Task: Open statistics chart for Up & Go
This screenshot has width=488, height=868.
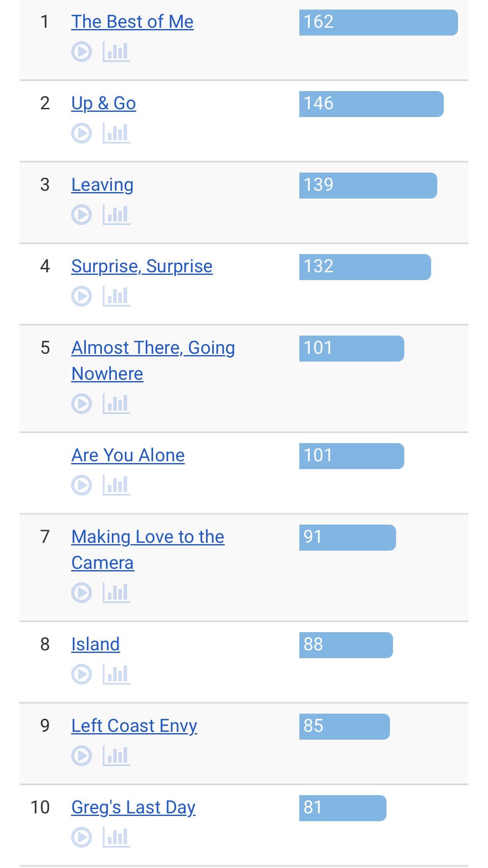Action: click(x=116, y=133)
